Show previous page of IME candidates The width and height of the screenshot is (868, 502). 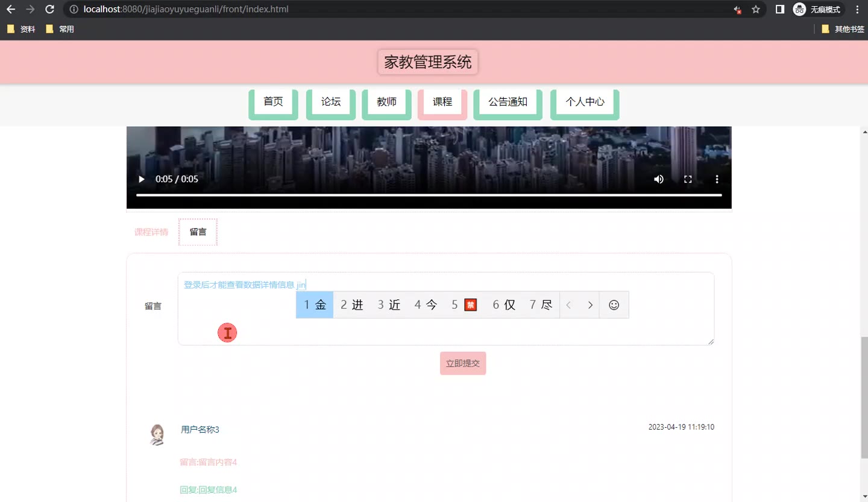(x=568, y=305)
